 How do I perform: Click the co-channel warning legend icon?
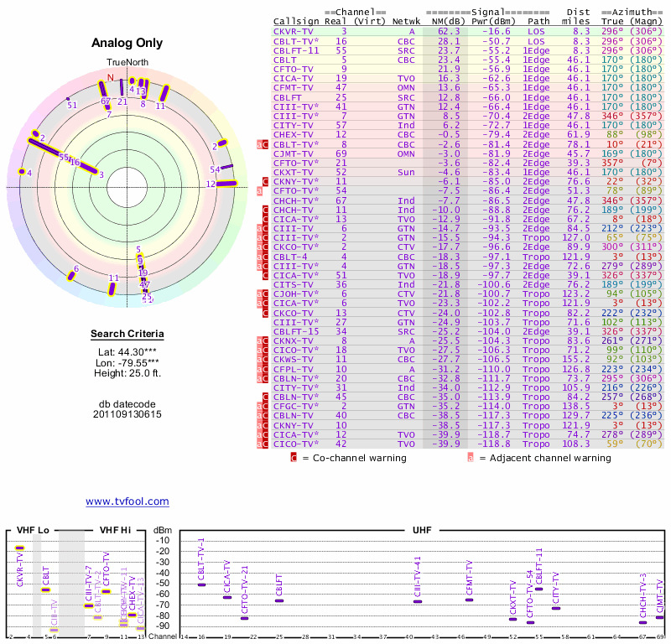pyautogui.click(x=294, y=458)
